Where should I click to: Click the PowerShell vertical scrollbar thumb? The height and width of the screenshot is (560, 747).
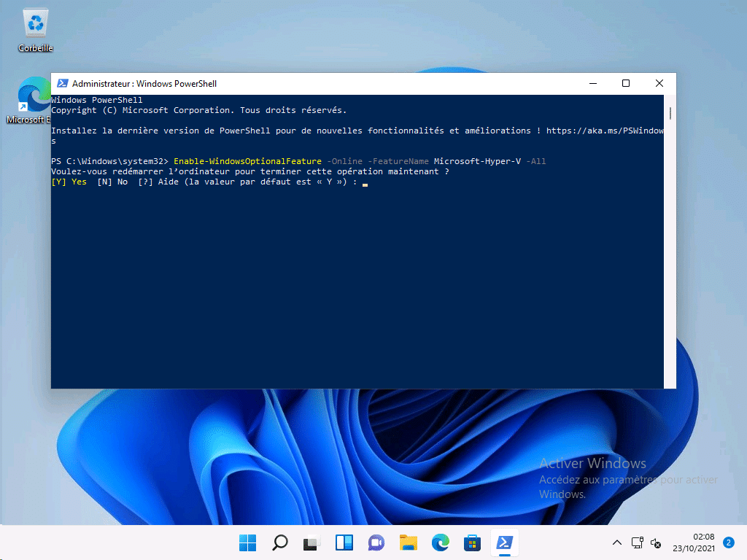coord(670,113)
